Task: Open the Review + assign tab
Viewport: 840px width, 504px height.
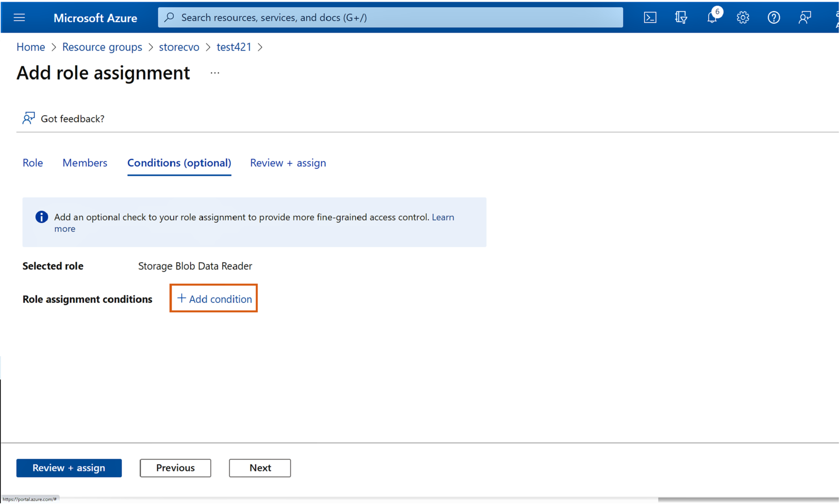Action: [x=288, y=163]
